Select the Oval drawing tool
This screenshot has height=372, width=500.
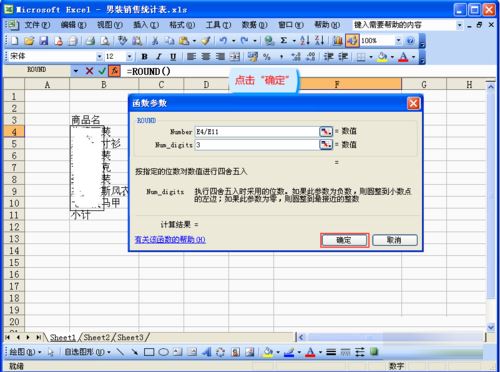pos(163,352)
